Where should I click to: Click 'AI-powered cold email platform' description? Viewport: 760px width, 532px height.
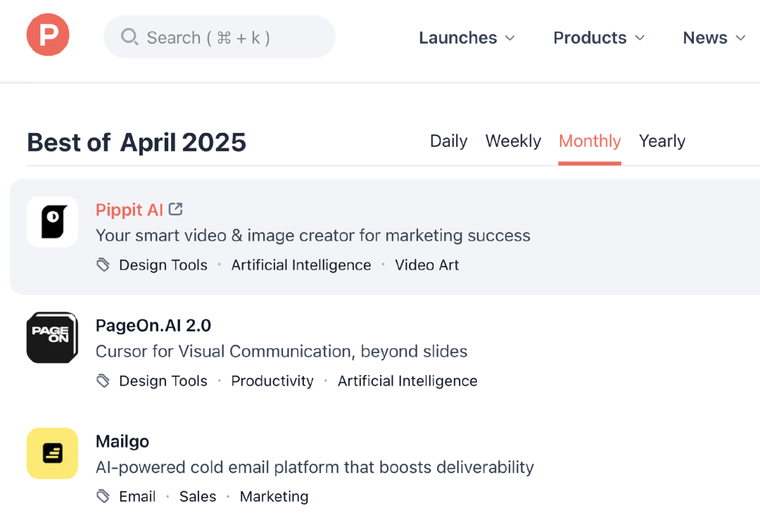(315, 467)
